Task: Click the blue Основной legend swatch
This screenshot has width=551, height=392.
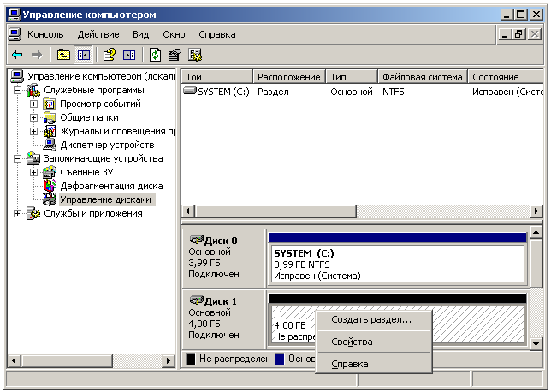Action: point(280,359)
